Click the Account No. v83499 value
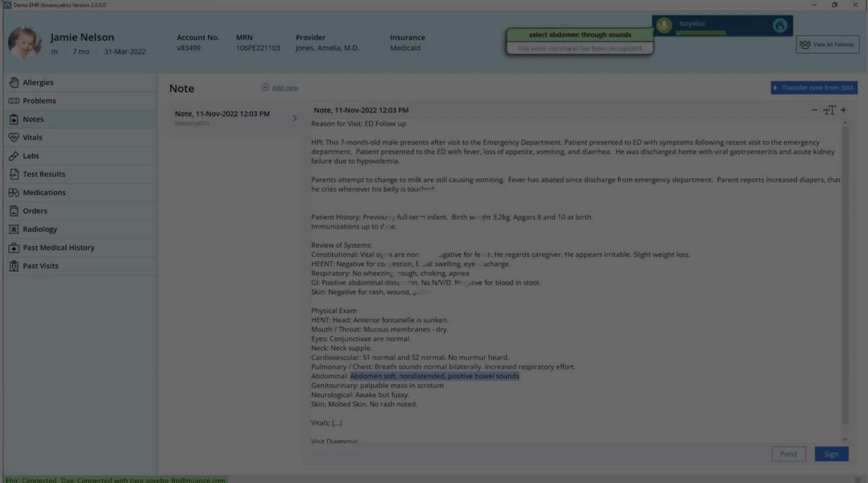Image resolution: width=868 pixels, height=483 pixels. tap(189, 48)
